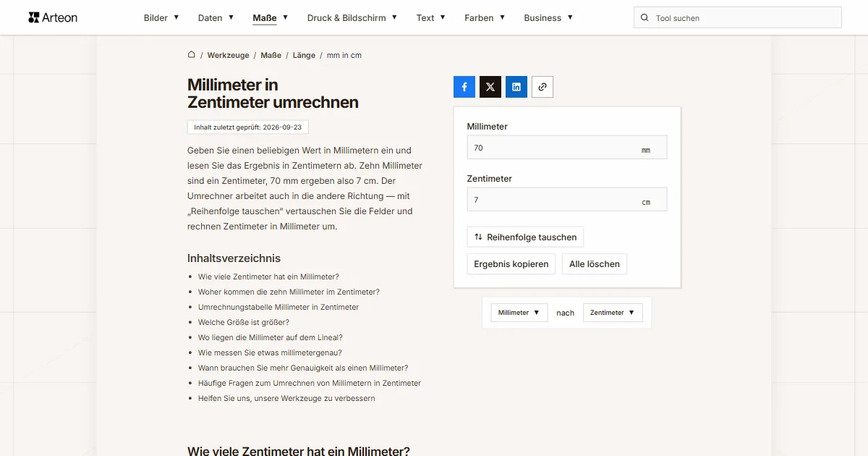Click Alle löschen button
This screenshot has height=456, width=868.
595,263
